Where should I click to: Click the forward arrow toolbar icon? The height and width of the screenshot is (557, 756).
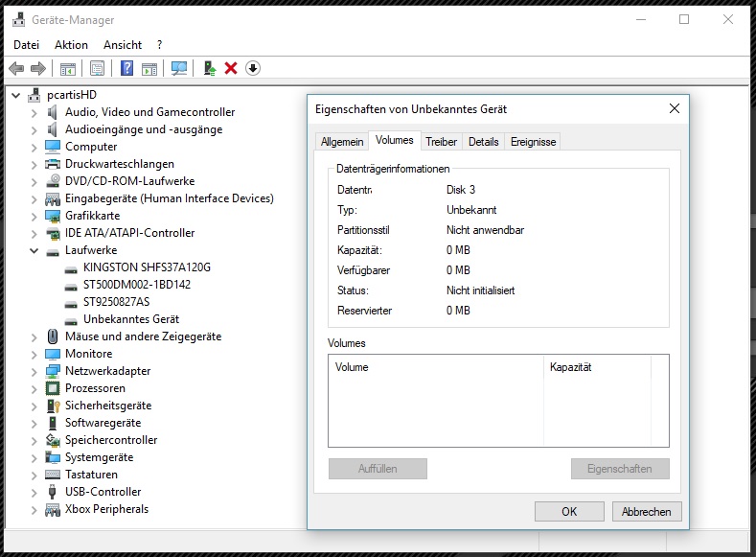pyautogui.click(x=38, y=68)
